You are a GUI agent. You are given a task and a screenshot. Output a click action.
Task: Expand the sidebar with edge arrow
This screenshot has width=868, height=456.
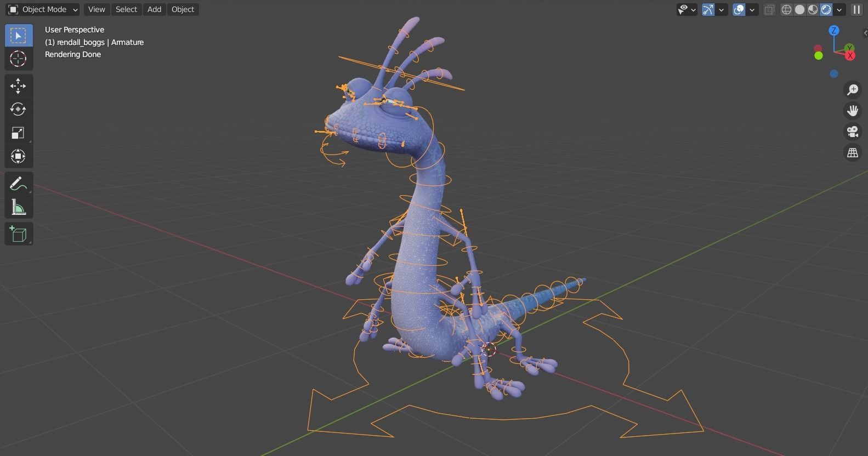click(x=865, y=33)
